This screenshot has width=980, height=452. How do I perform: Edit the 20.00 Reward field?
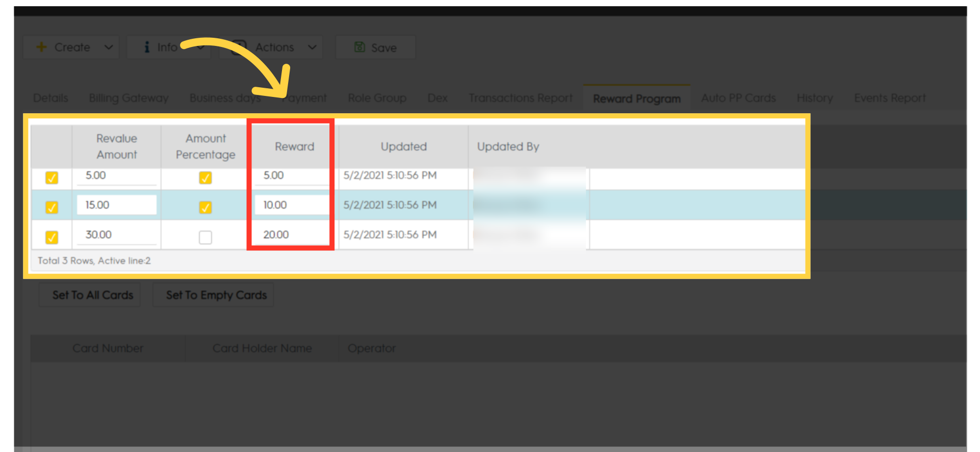tap(292, 235)
